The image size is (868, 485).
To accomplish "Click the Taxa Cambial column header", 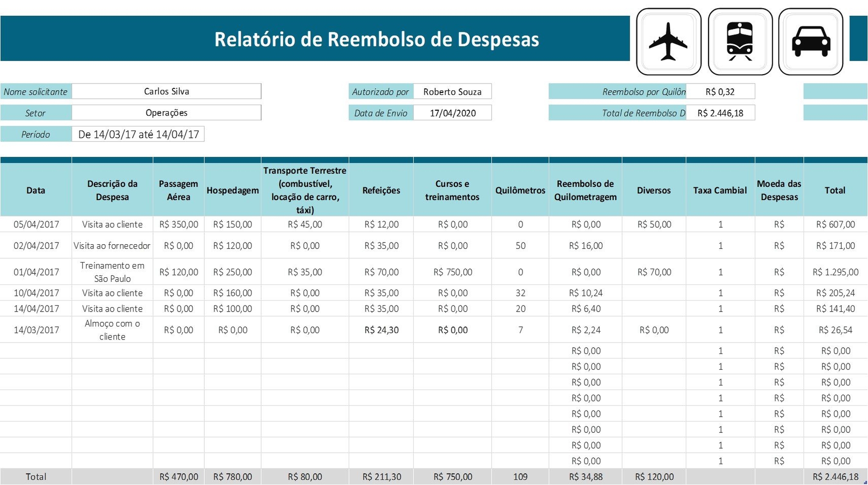I will (720, 190).
